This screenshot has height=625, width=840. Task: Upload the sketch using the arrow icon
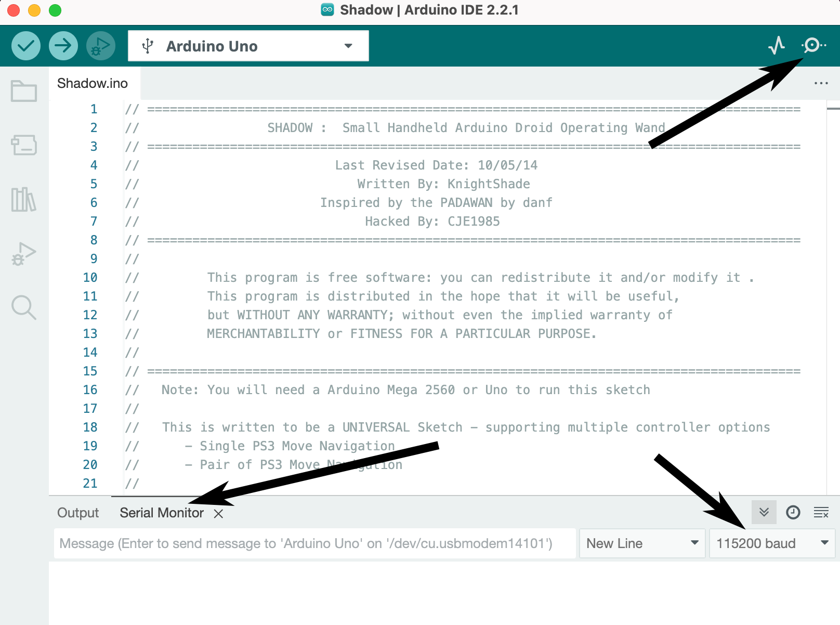pyautogui.click(x=62, y=45)
